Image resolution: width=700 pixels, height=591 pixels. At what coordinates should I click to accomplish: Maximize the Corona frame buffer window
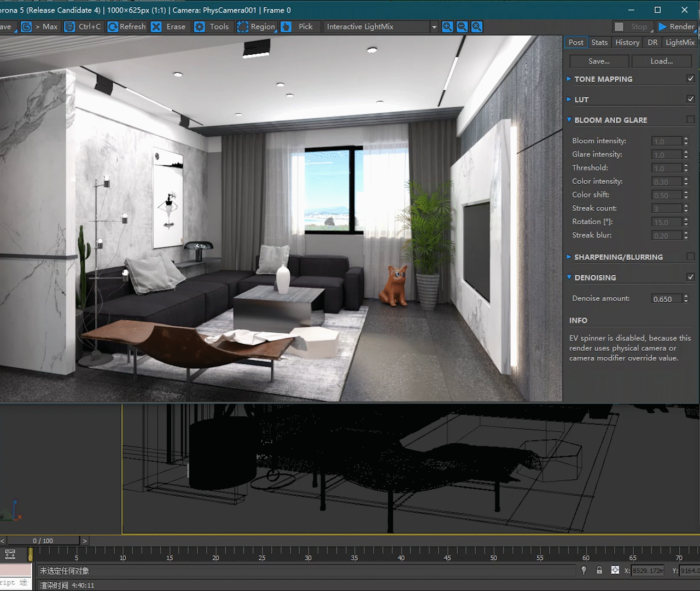(x=657, y=10)
